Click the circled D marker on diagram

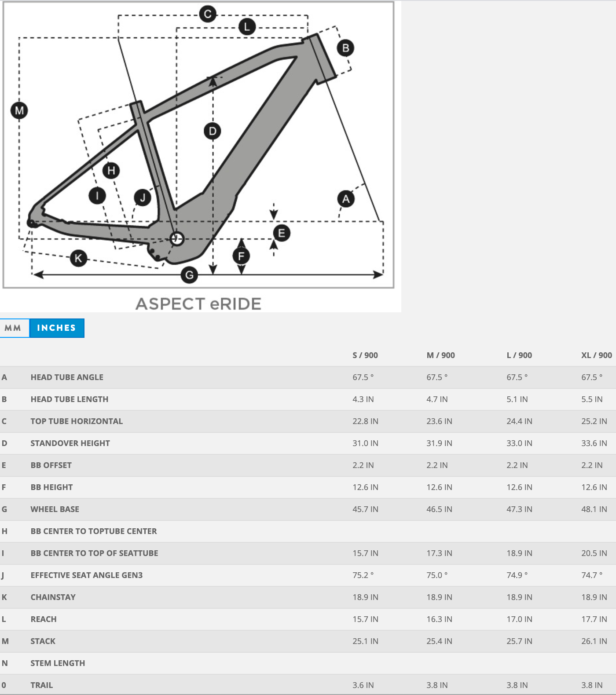pyautogui.click(x=213, y=131)
